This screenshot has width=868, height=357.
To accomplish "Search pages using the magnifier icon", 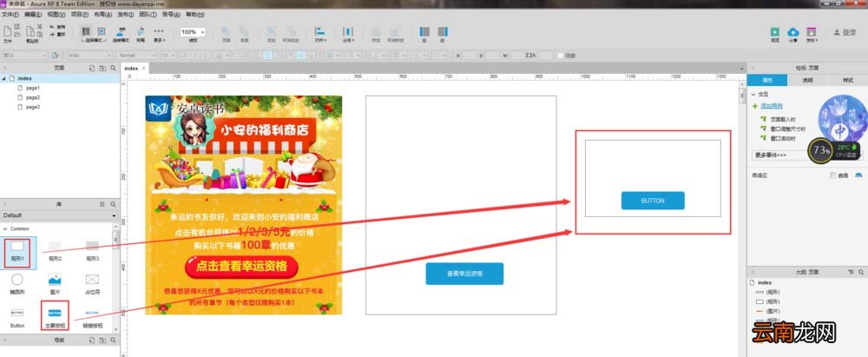I will tap(113, 68).
